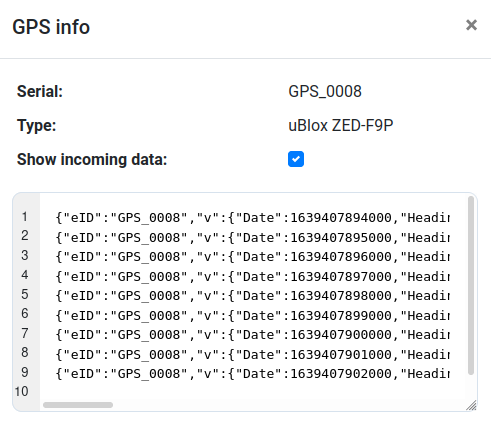
Task: Click the horizontal scrollbar thumb under log
Action: click(78, 405)
